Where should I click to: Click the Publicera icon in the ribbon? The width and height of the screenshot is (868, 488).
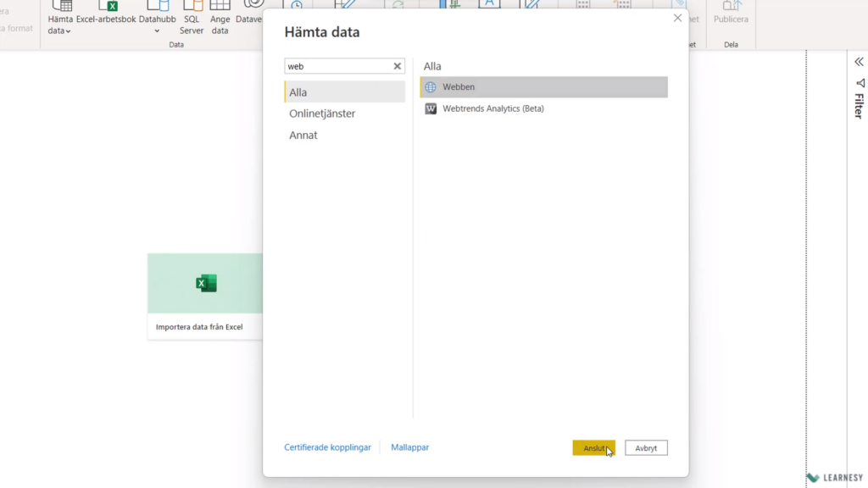coord(731,7)
